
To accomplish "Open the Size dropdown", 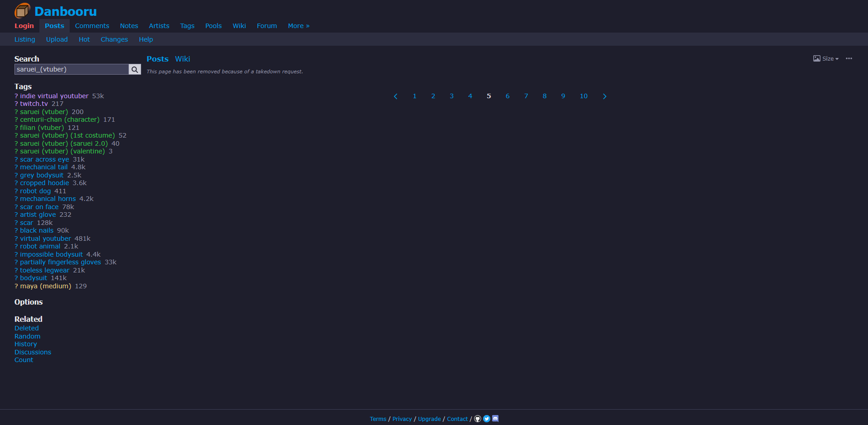I will [826, 58].
